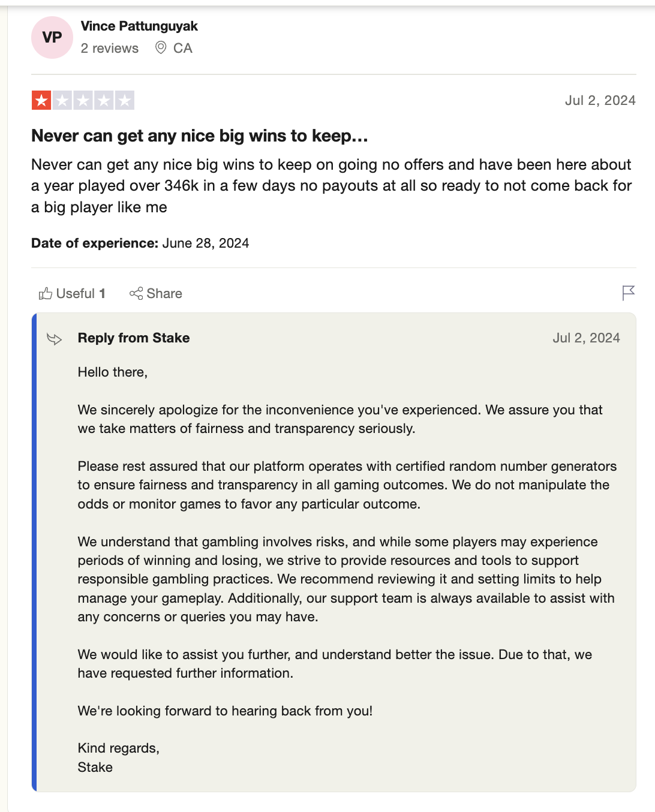Click the thumbs-up icon next to Useful
This screenshot has width=655, height=812.
point(46,293)
